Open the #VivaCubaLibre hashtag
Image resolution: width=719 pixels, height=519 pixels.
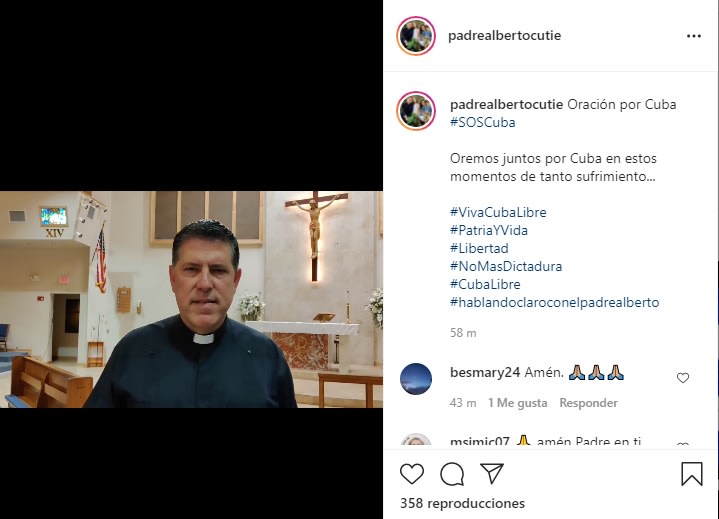point(498,212)
